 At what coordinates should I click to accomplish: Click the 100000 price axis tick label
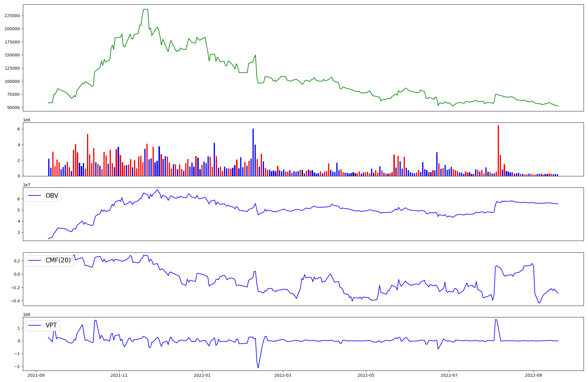coord(12,81)
